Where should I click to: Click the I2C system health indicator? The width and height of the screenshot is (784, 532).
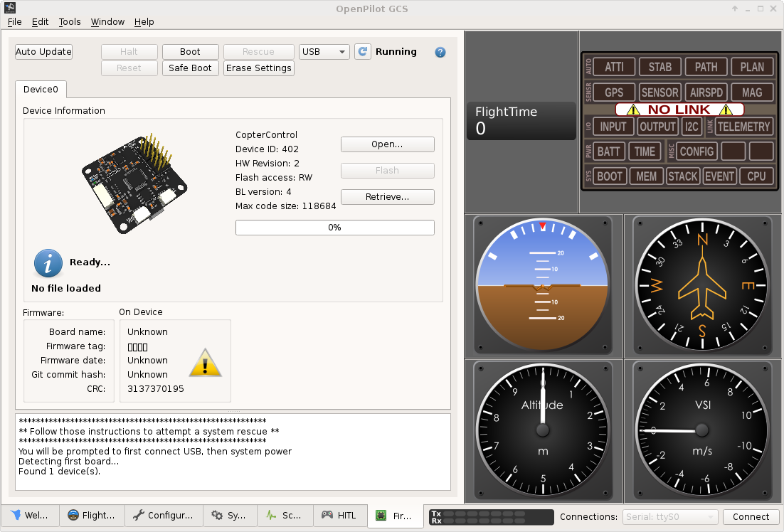pyautogui.click(x=692, y=127)
